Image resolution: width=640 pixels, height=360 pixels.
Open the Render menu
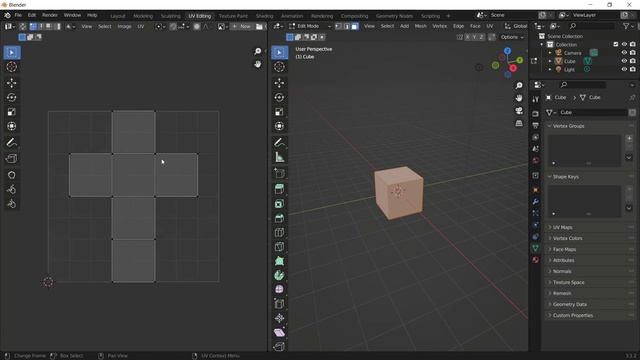[x=50, y=15]
